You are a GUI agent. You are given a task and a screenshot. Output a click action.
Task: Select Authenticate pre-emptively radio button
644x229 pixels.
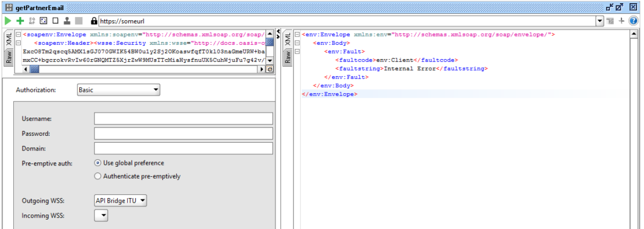(97, 176)
